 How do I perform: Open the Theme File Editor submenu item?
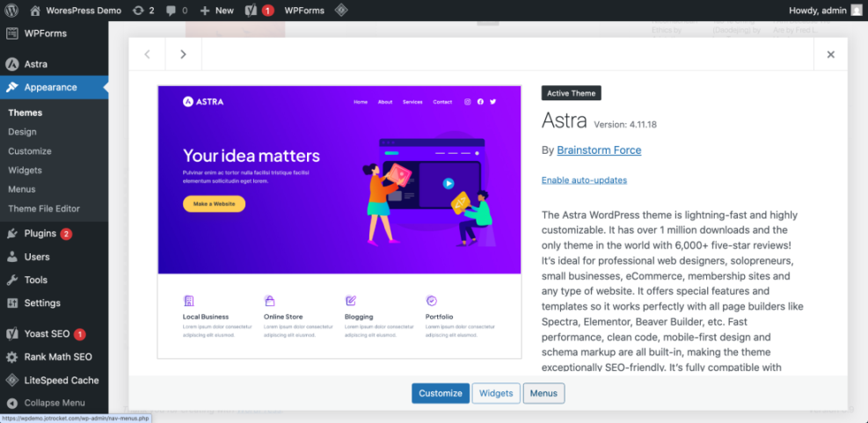[44, 208]
